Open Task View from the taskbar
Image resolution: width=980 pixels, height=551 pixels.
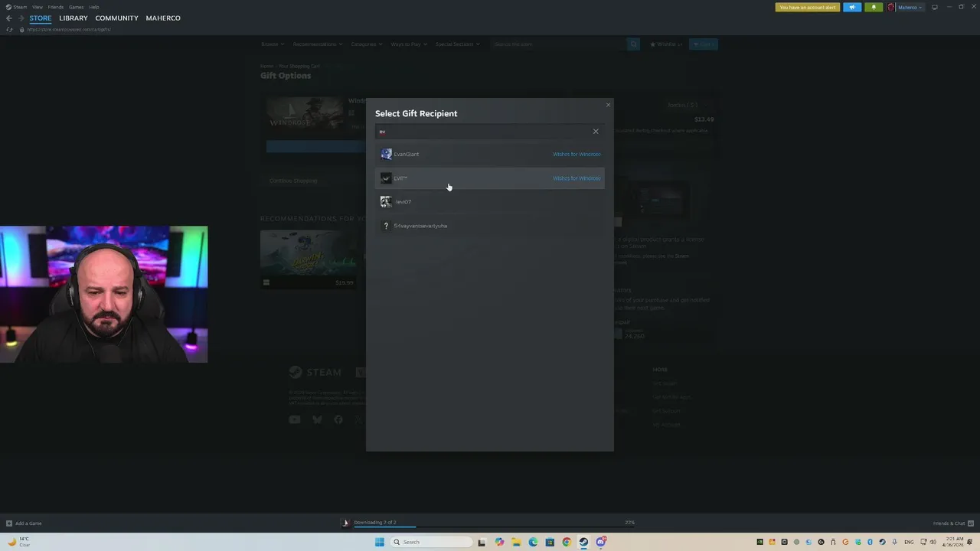pyautogui.click(x=482, y=542)
